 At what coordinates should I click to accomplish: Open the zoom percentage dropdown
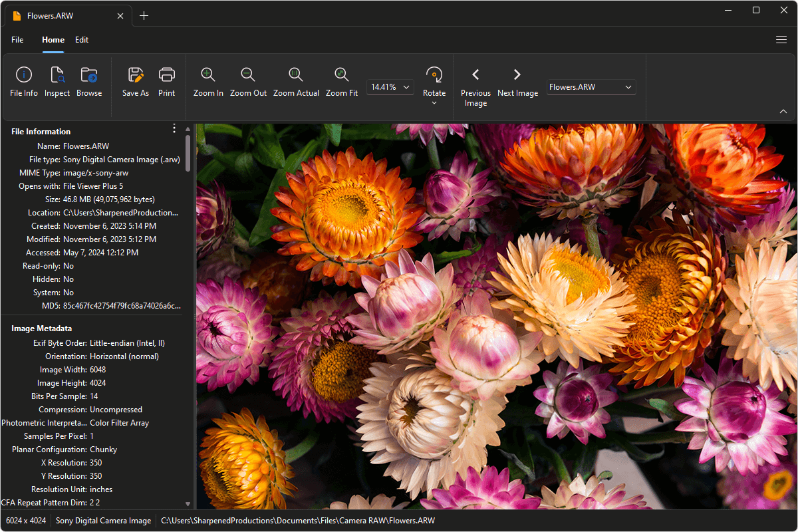click(406, 86)
